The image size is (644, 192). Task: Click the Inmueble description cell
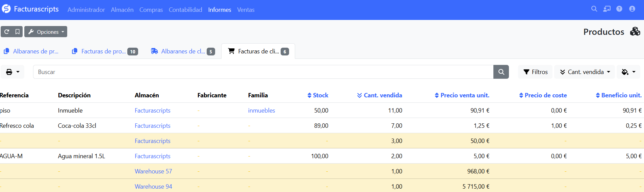[x=70, y=111]
